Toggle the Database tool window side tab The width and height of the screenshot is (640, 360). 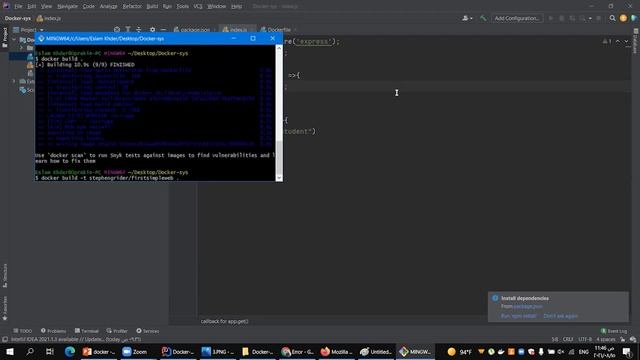pos(636,41)
